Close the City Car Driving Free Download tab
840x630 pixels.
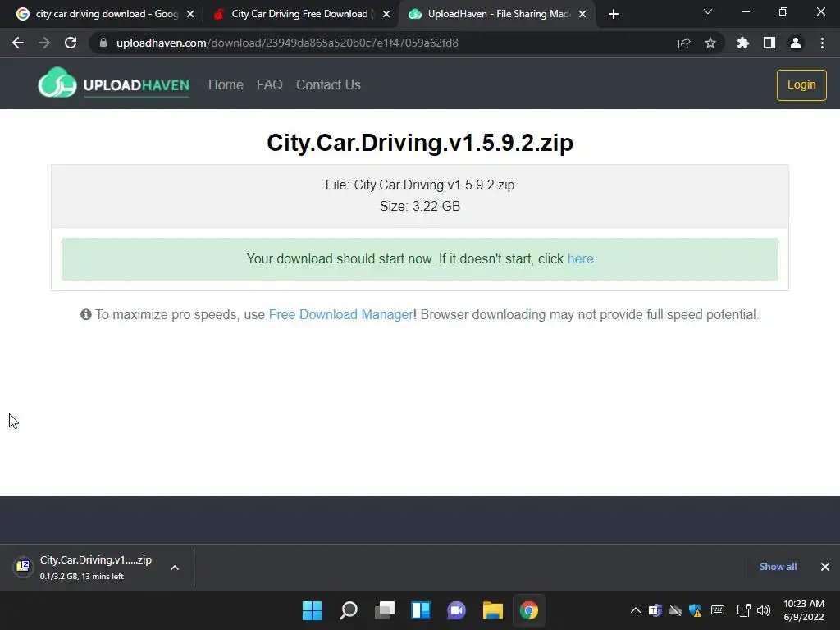[x=386, y=14]
